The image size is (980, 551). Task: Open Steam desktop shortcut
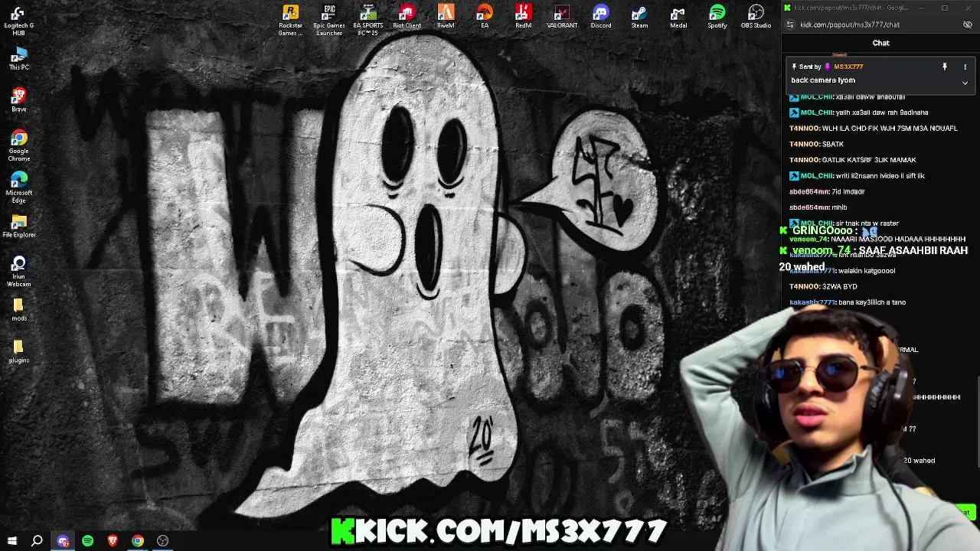click(639, 16)
